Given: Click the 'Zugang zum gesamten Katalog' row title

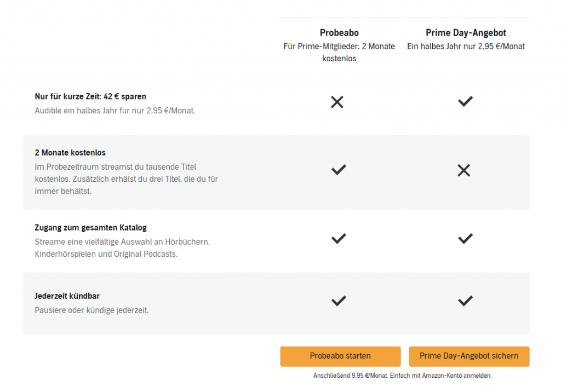Looking at the screenshot, I should point(90,227).
